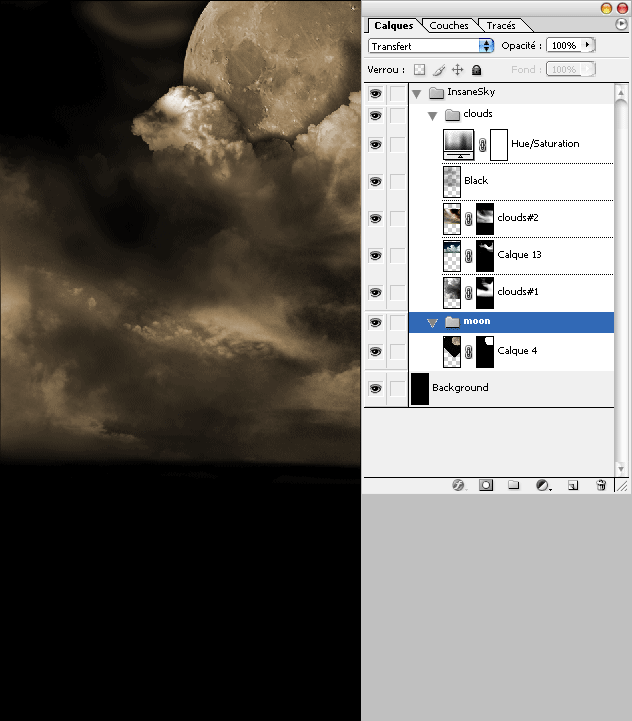This screenshot has height=721, width=632.
Task: Open the Layers panel flyout menu button
Action: (621, 24)
